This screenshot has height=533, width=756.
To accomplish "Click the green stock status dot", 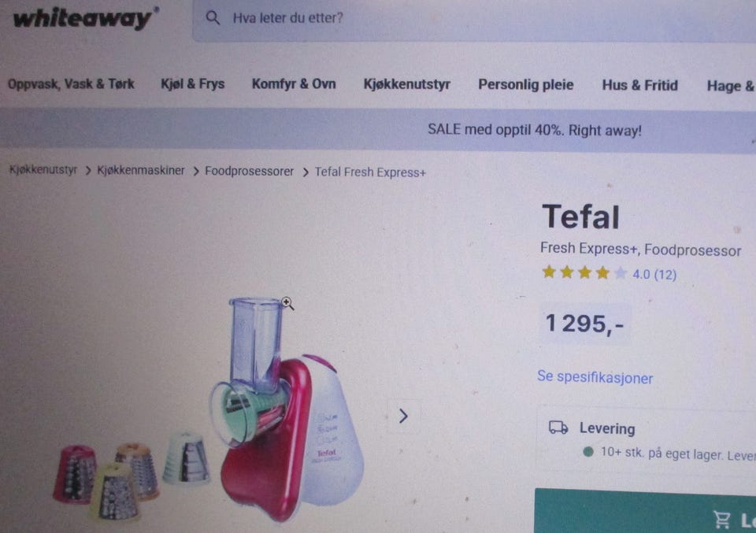I will coord(587,452).
